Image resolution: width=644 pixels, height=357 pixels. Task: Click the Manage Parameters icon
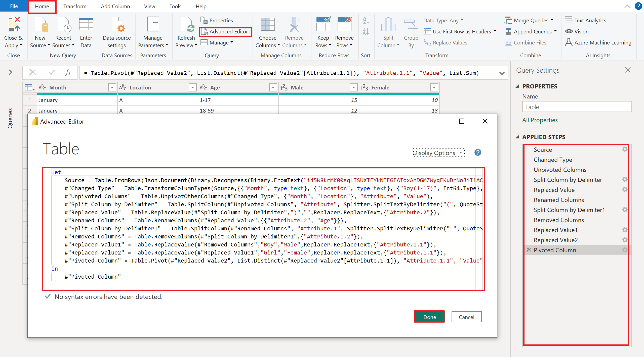[153, 24]
